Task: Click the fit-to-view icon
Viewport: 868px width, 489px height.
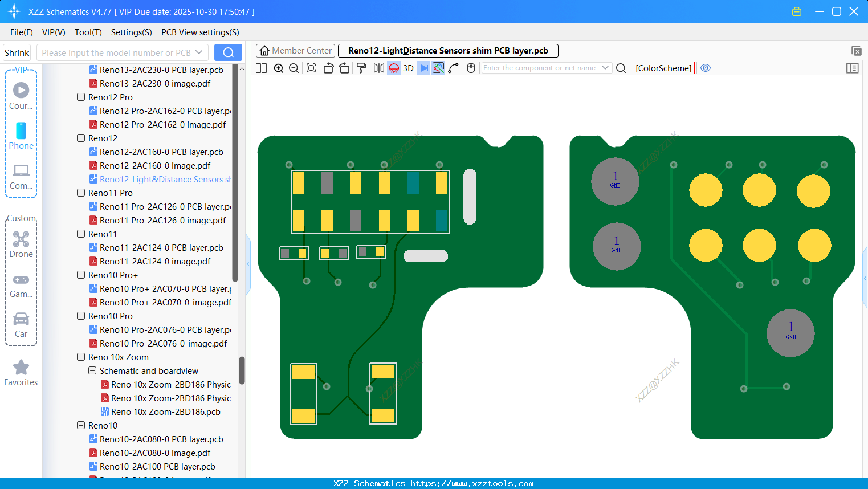Action: (x=311, y=68)
